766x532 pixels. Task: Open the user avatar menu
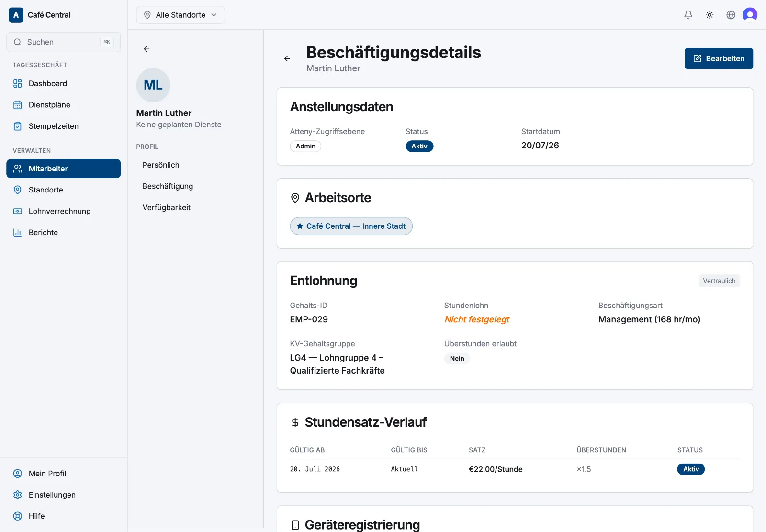[x=750, y=15]
